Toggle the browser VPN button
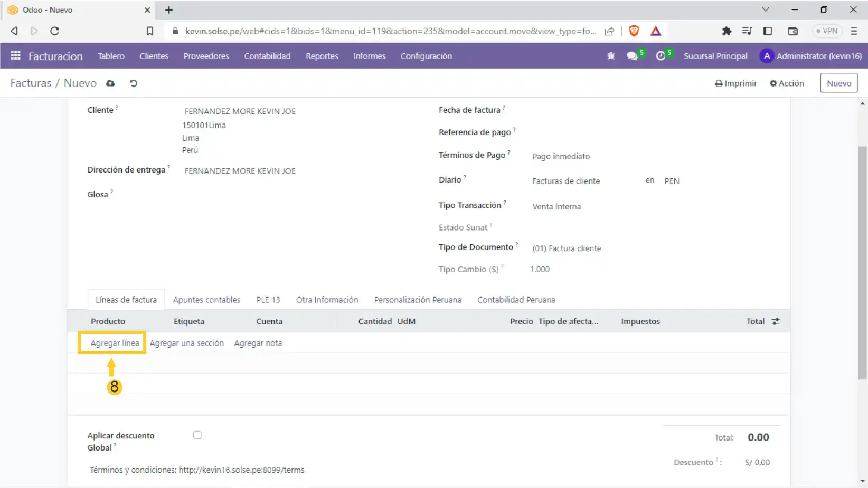 (827, 31)
